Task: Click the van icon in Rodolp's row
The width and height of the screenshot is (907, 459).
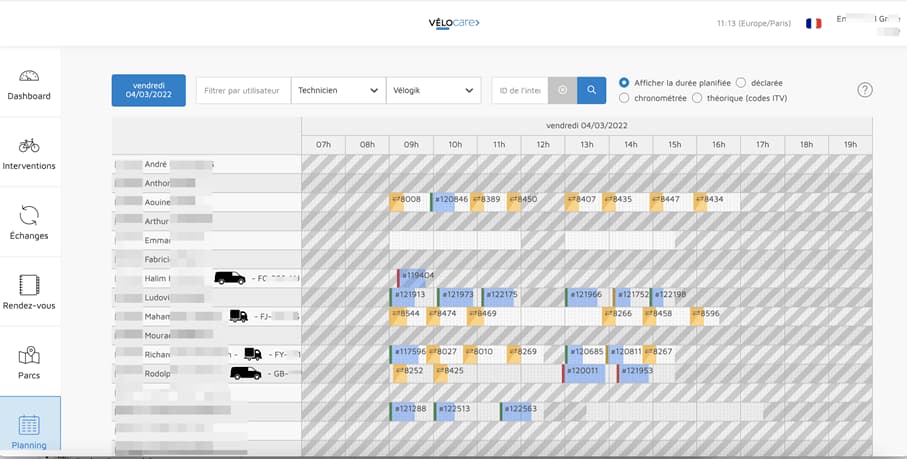Action: click(246, 373)
